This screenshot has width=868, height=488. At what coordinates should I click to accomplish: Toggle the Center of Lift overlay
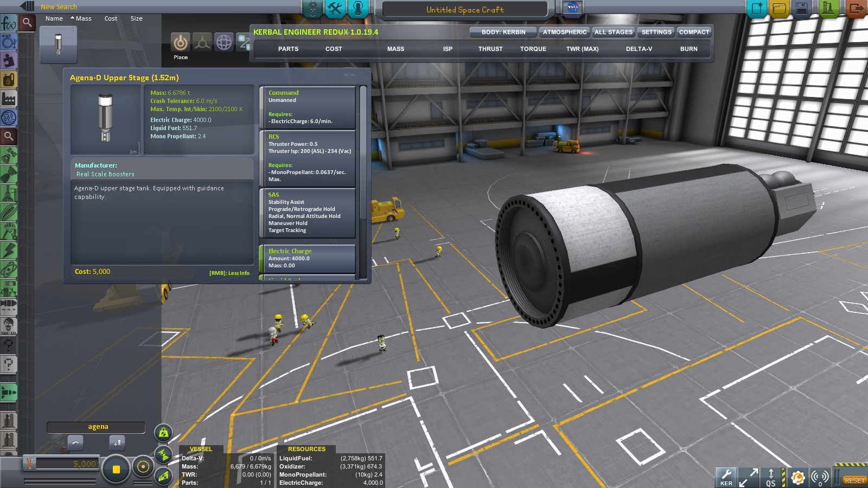[163, 477]
